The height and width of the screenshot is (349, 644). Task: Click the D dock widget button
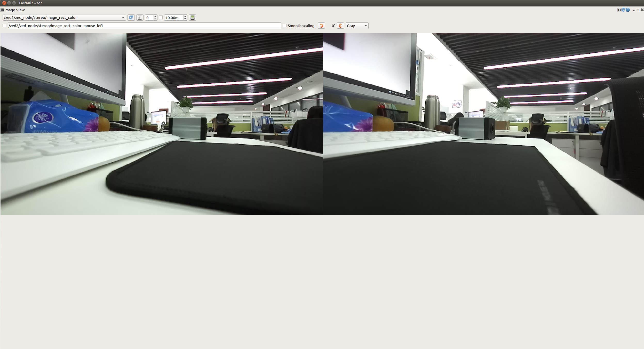pyautogui.click(x=619, y=10)
